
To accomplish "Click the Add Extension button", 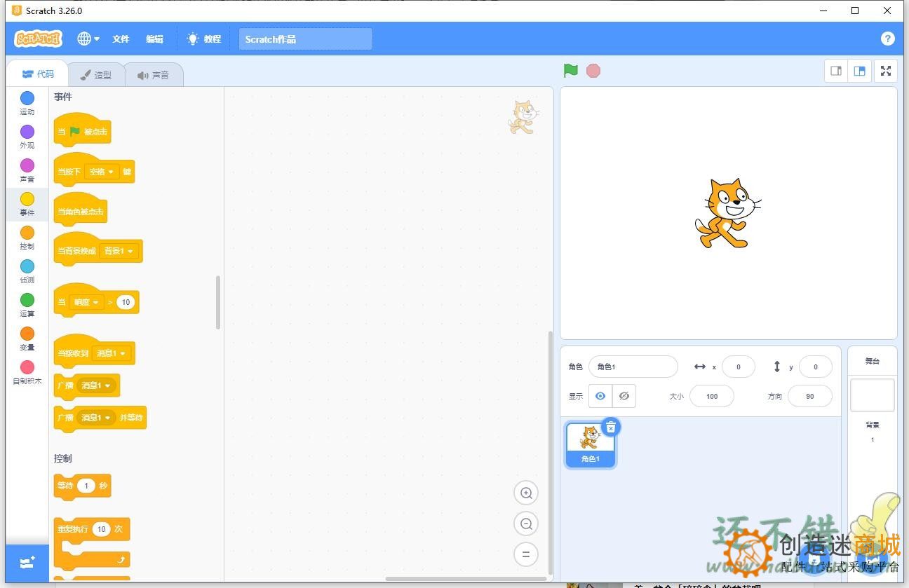I will point(27,563).
